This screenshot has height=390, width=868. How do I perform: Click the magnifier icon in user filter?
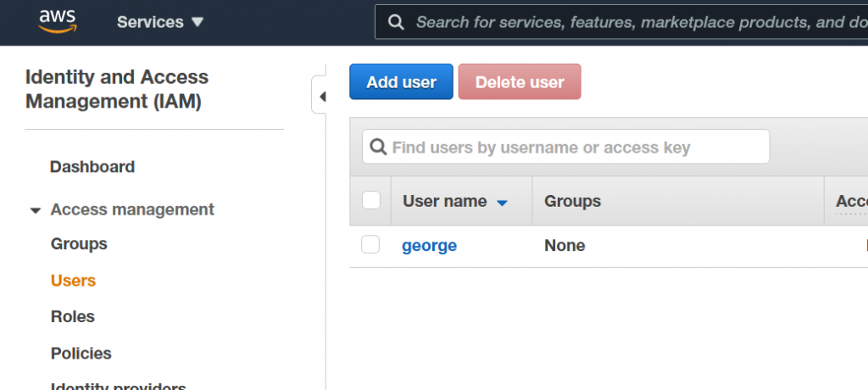pyautogui.click(x=378, y=147)
